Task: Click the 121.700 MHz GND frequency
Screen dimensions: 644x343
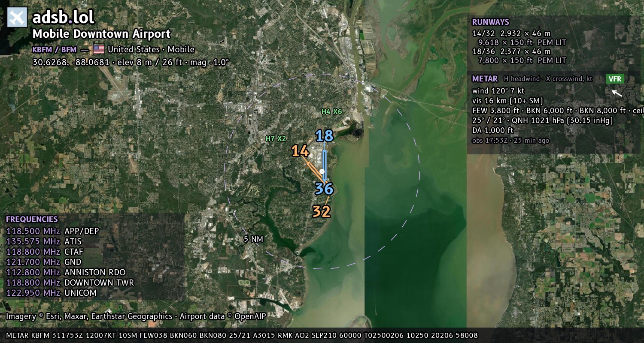Action: (x=44, y=262)
